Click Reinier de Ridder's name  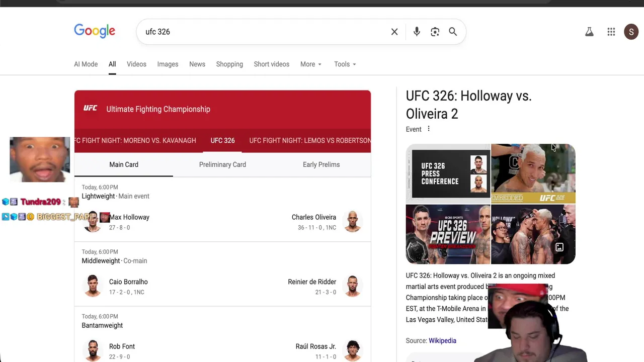312,282
